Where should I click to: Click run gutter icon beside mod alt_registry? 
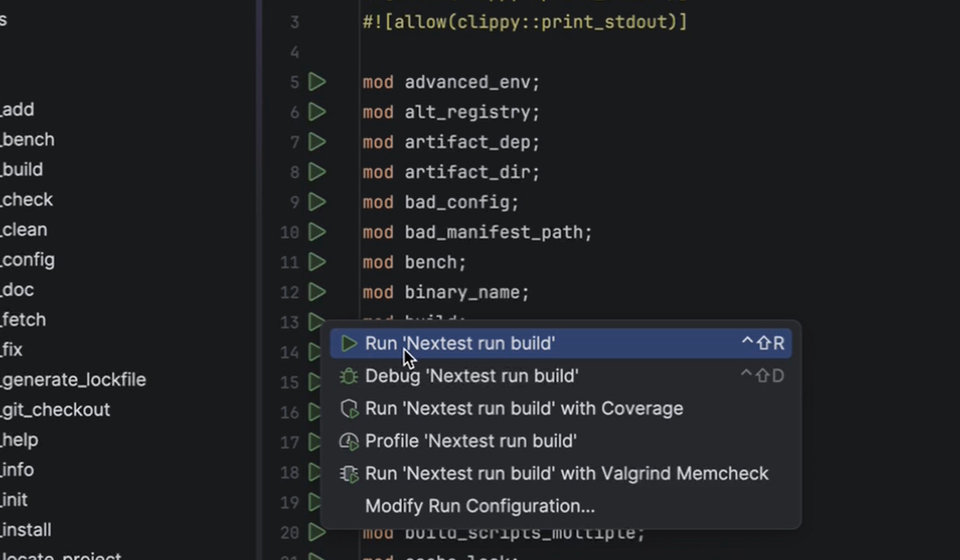[x=317, y=112]
